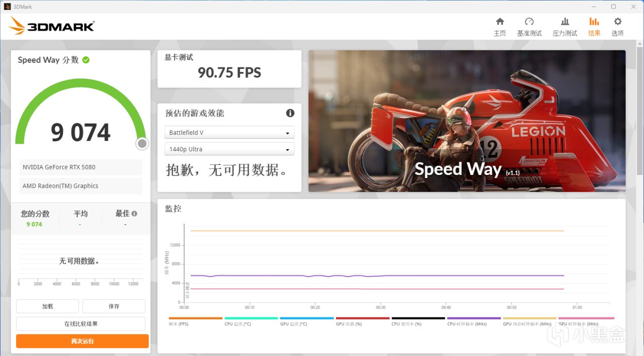Toggle GPU 时钟频率 (MHz) legend item
The width and height of the screenshot is (644, 356).
(586, 321)
